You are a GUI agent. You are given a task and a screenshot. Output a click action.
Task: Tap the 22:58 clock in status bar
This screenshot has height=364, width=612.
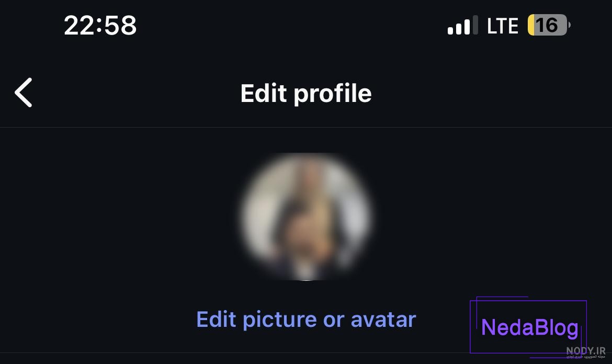[x=100, y=26]
